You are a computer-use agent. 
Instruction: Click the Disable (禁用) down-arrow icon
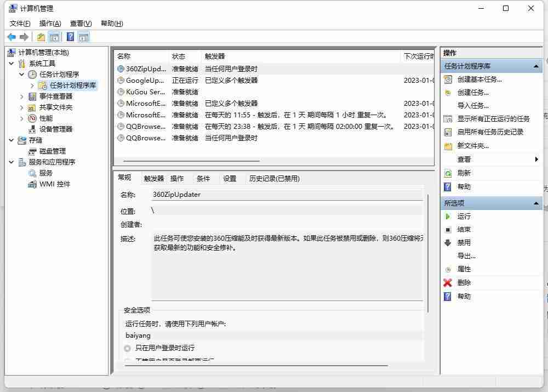tap(448, 243)
